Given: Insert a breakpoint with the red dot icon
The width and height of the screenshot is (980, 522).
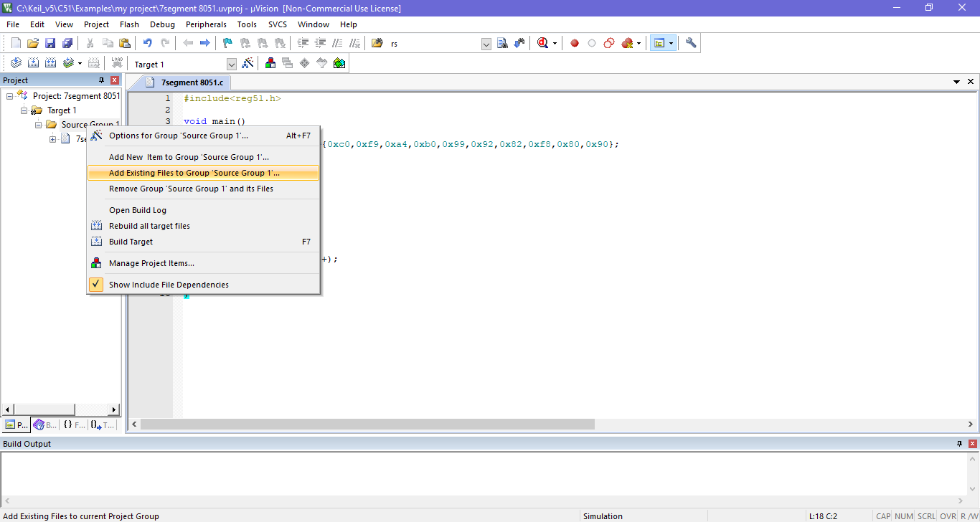Looking at the screenshot, I should [574, 42].
